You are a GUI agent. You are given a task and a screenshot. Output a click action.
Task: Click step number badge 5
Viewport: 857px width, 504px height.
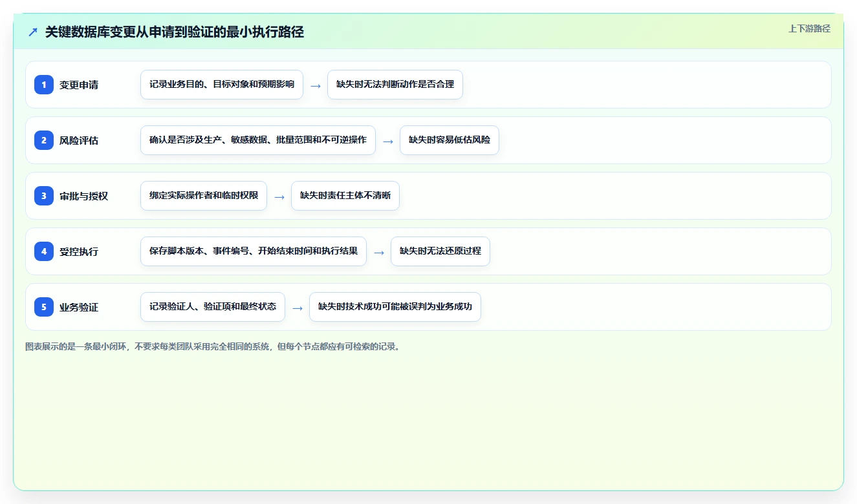pos(44,307)
